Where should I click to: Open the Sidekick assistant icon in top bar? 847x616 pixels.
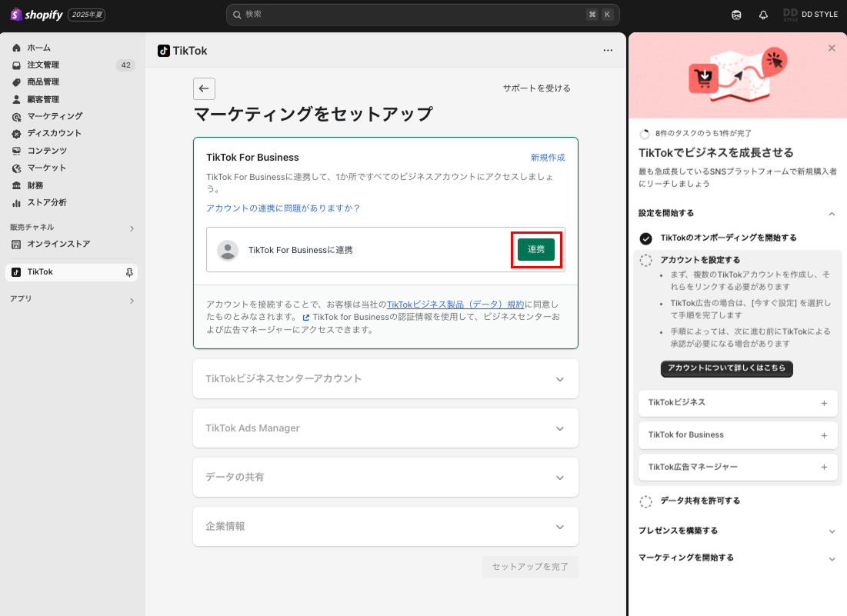[736, 15]
